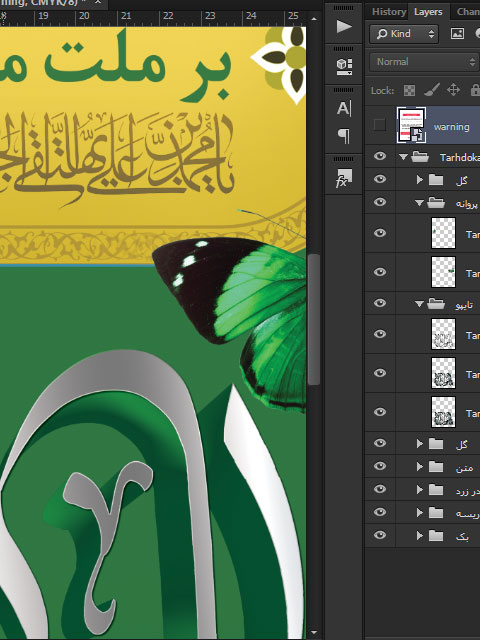Image resolution: width=480 pixels, height=640 pixels.
Task: Expand the بک group
Action: [x=420, y=536]
